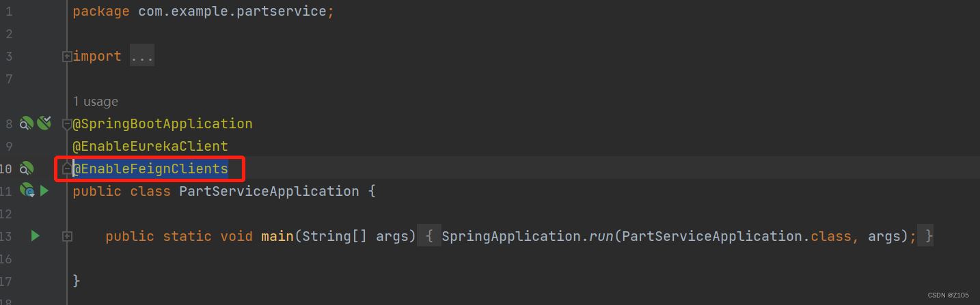
Task: Click the PartServiceApplication class name in its declaration
Action: tap(269, 191)
